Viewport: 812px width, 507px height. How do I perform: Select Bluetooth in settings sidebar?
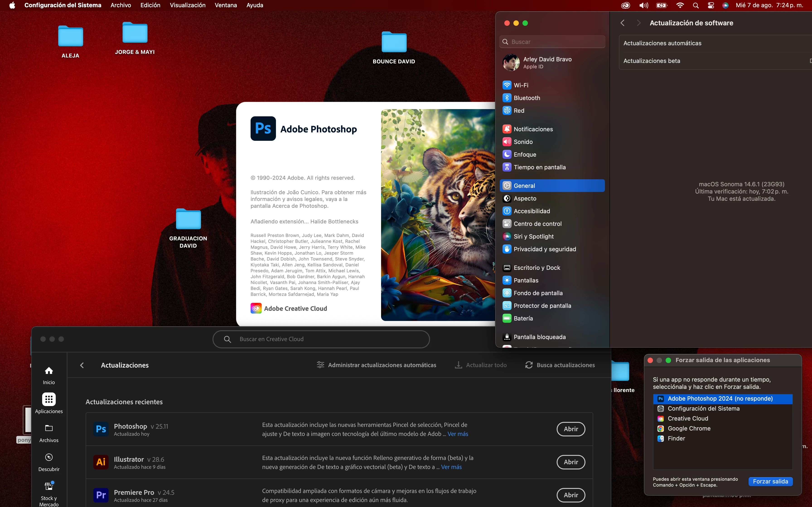pos(527,98)
